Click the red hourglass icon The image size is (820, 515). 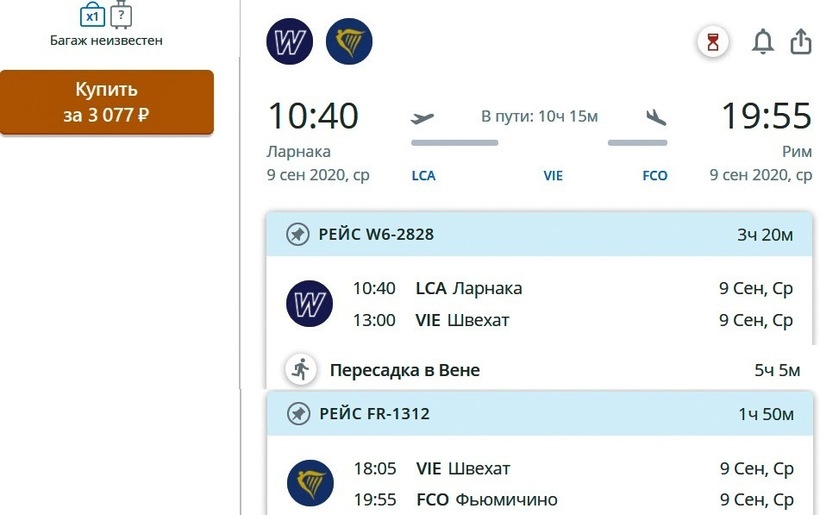(713, 42)
